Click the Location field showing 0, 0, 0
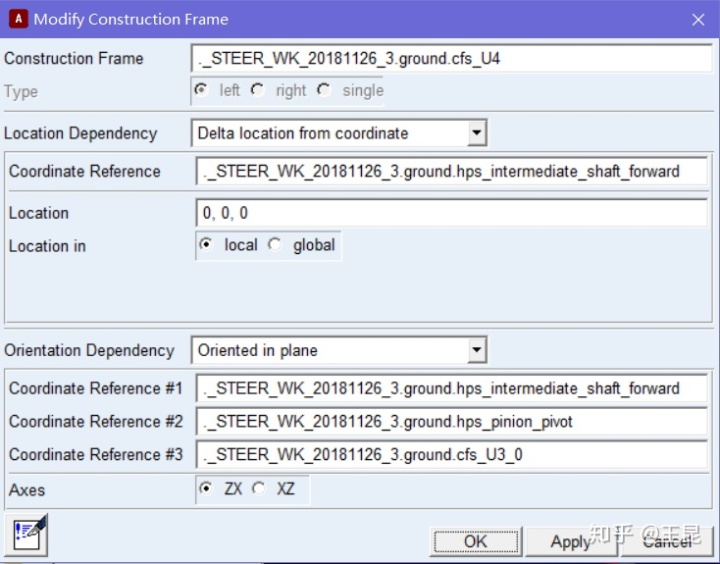Viewport: 720px width, 564px height. (x=451, y=213)
